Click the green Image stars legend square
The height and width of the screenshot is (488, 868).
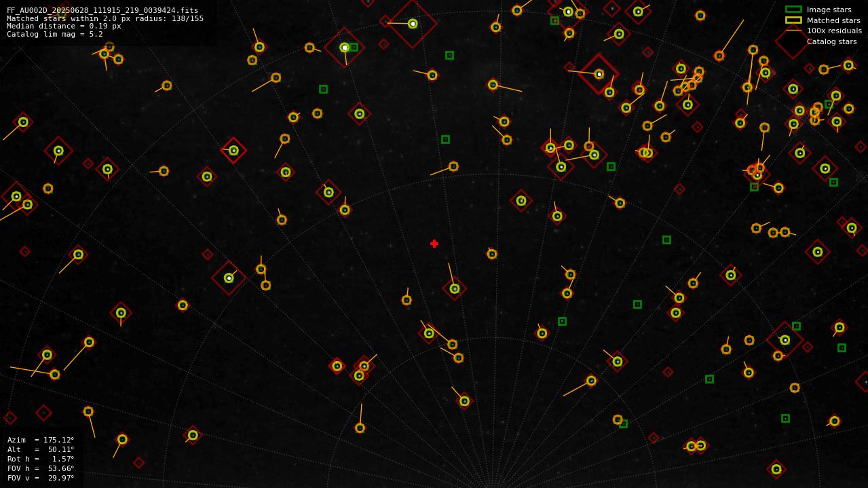(793, 10)
